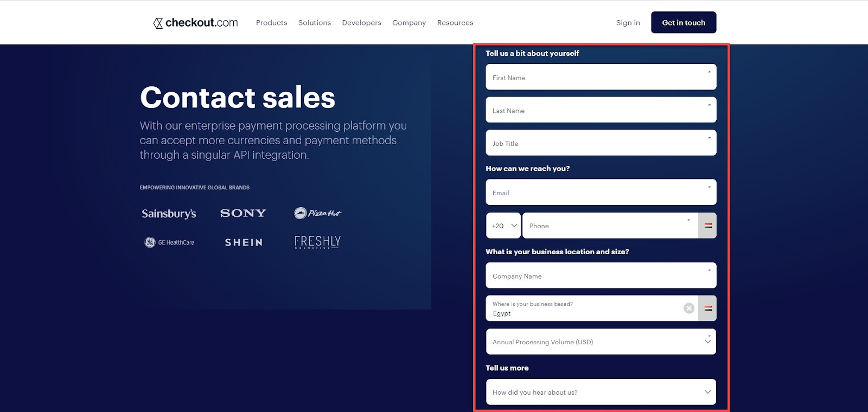
Task: Click the Sainsbury's logo
Action: (x=169, y=214)
